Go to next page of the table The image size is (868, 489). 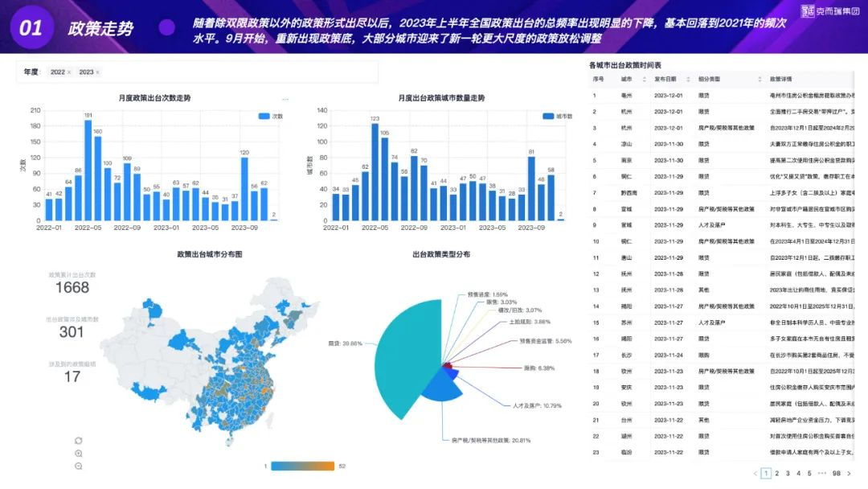pos(849,474)
